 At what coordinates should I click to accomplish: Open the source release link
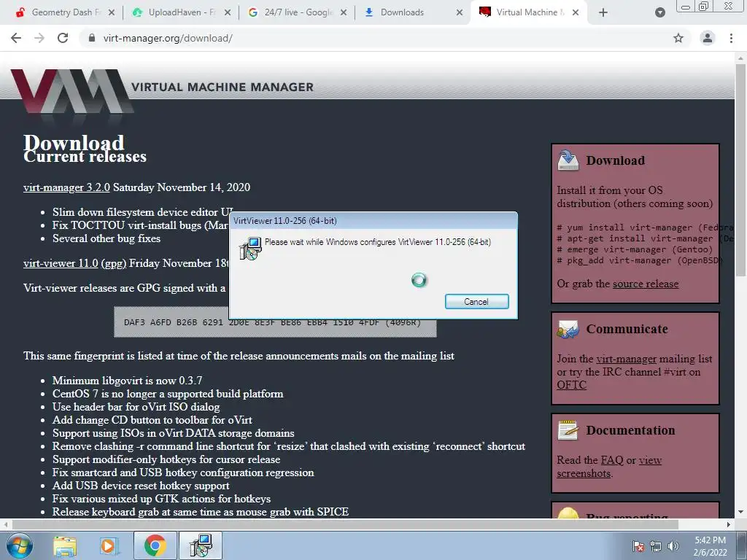click(x=645, y=284)
